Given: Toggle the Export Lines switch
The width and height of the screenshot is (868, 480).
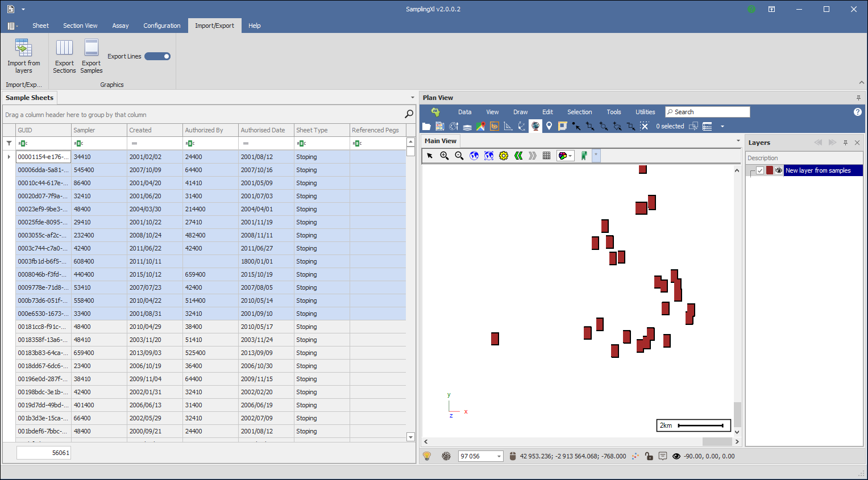Looking at the screenshot, I should (x=157, y=56).
